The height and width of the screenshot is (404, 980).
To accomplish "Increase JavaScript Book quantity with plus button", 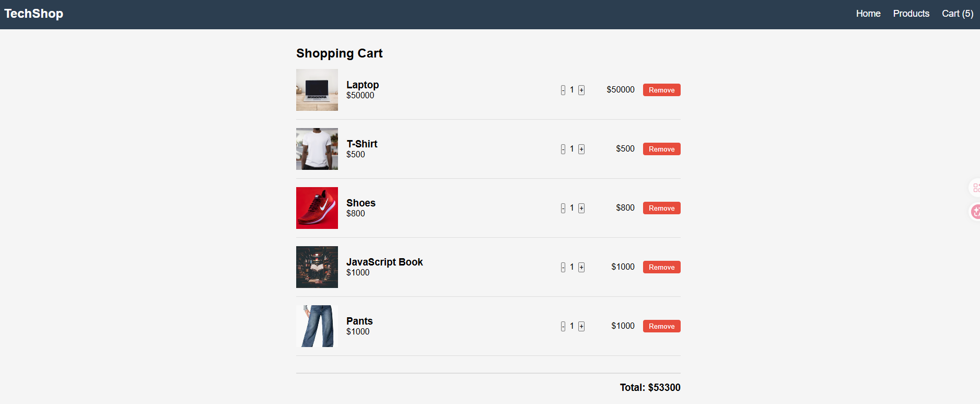I will tap(581, 267).
